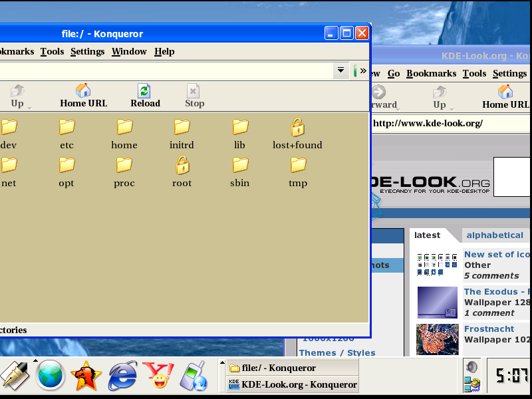
Task: Click the 1 comment text
Action: pos(489,313)
